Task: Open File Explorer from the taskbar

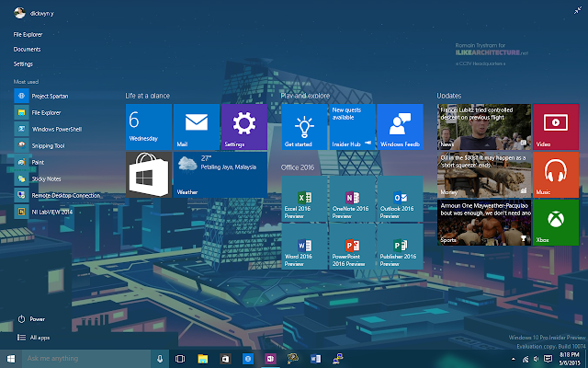Action: click(202, 359)
